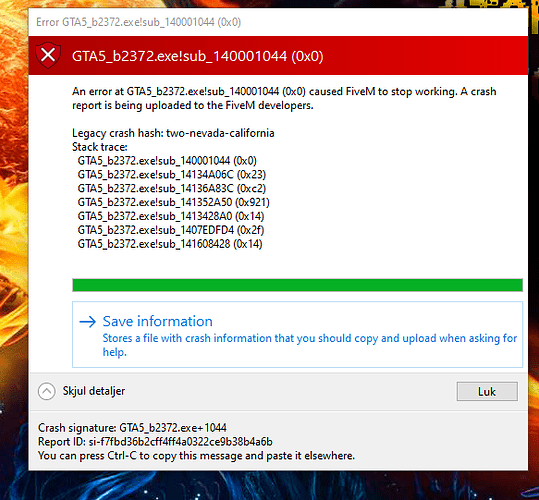Select stack entry sub_14136A83C (0xc2)
539x500 pixels.
coord(172,188)
